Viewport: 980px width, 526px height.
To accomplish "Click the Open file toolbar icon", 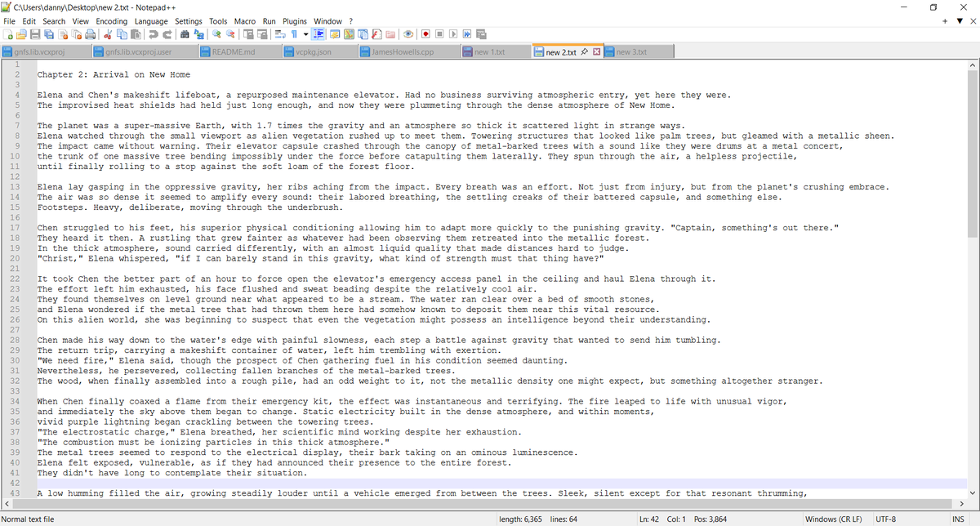I will (21, 35).
